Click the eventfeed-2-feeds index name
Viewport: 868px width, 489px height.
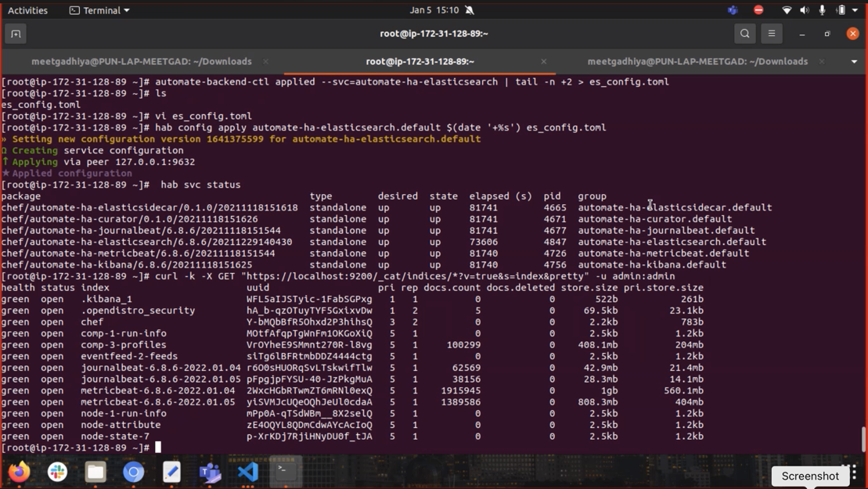click(129, 356)
